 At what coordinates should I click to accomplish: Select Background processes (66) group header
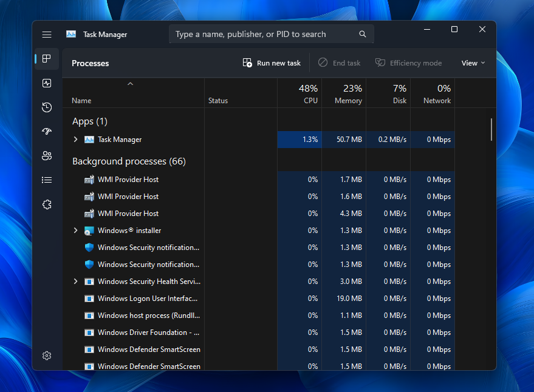pos(129,161)
